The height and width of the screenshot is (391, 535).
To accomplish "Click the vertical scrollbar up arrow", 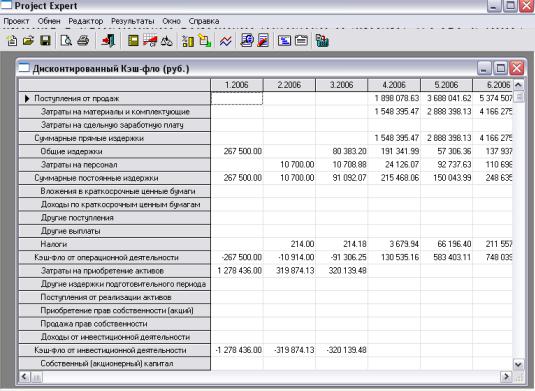I will pos(518,85).
